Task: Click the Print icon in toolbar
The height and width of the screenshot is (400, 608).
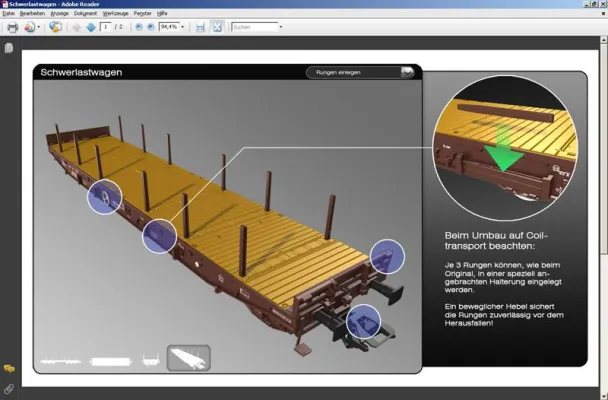Action: [x=12, y=27]
